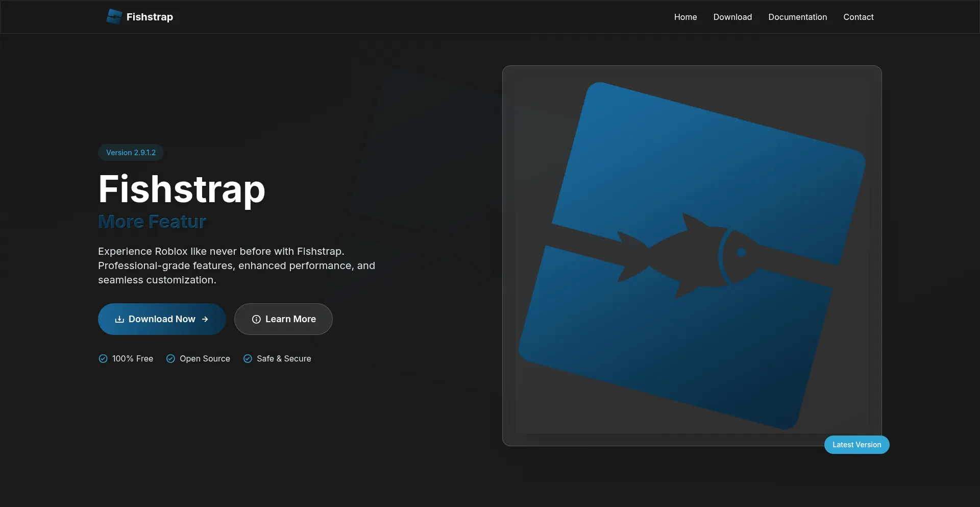Viewport: 980px width, 507px height.
Task: Click the checkmark icon beside Safe & Secure
Action: 248,358
